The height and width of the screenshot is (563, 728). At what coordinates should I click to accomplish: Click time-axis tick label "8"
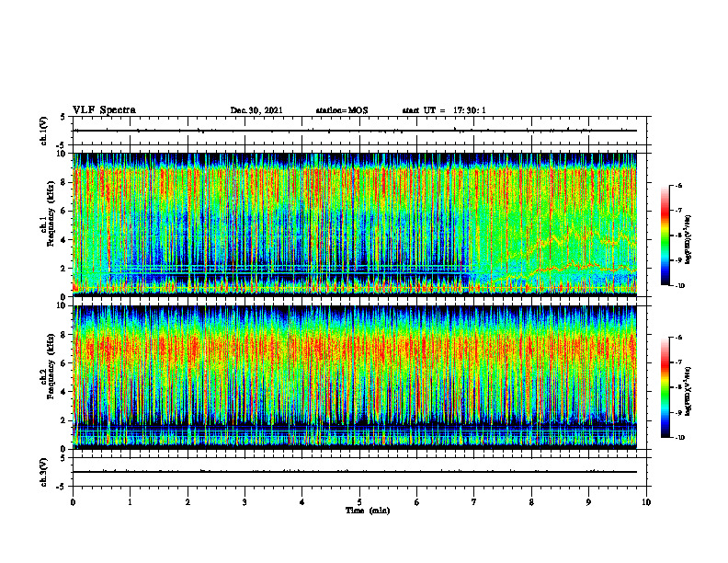[531, 502]
